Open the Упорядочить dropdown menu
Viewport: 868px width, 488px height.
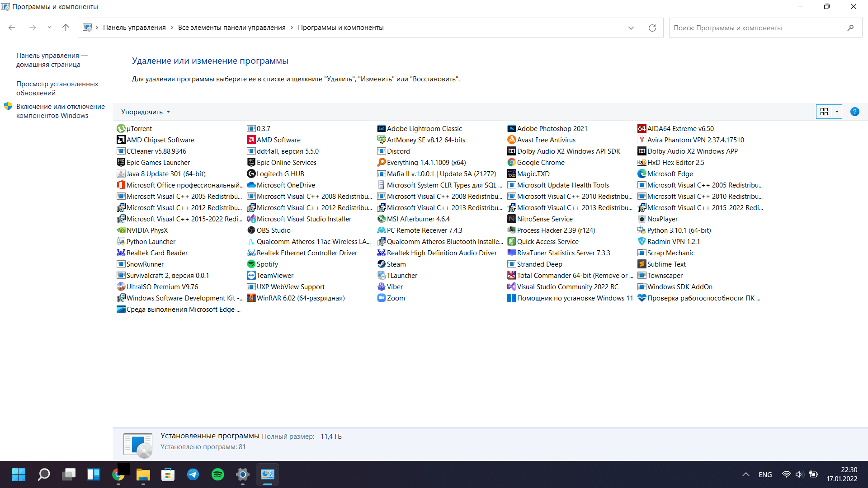[x=146, y=112]
